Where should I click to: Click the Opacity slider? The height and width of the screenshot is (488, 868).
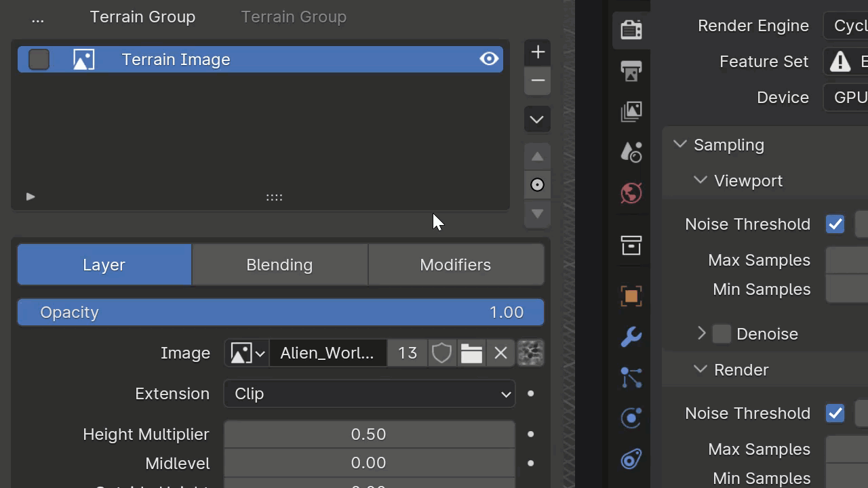coord(280,312)
